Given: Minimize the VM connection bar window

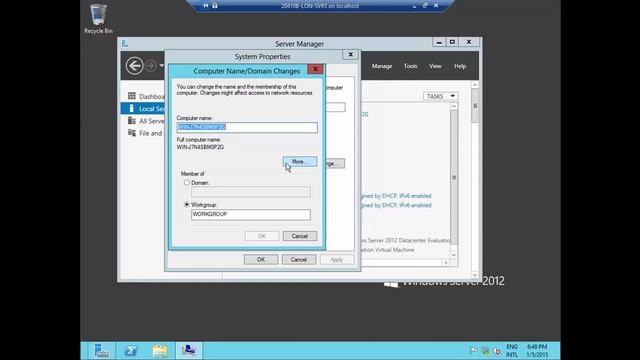Looking at the screenshot, I should pos(414,6).
